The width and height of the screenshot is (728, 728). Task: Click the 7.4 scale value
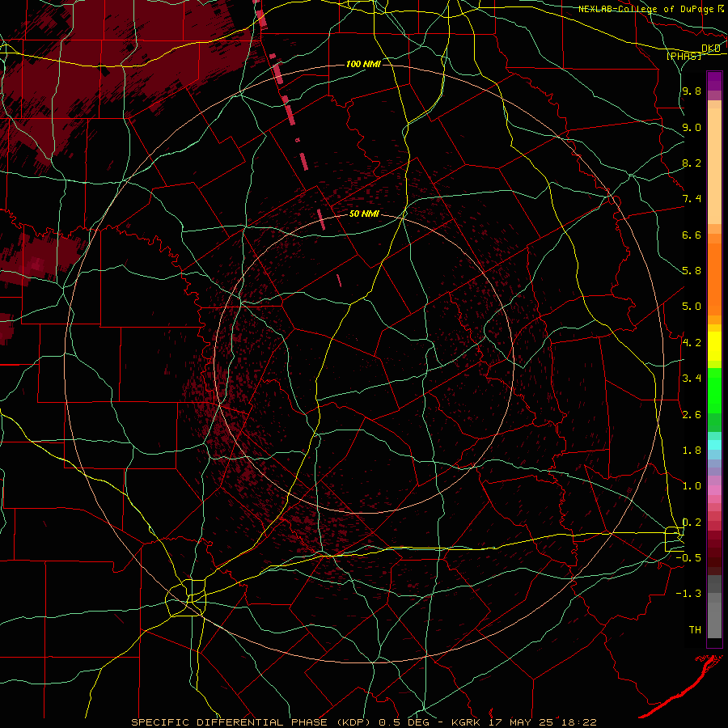692,199
